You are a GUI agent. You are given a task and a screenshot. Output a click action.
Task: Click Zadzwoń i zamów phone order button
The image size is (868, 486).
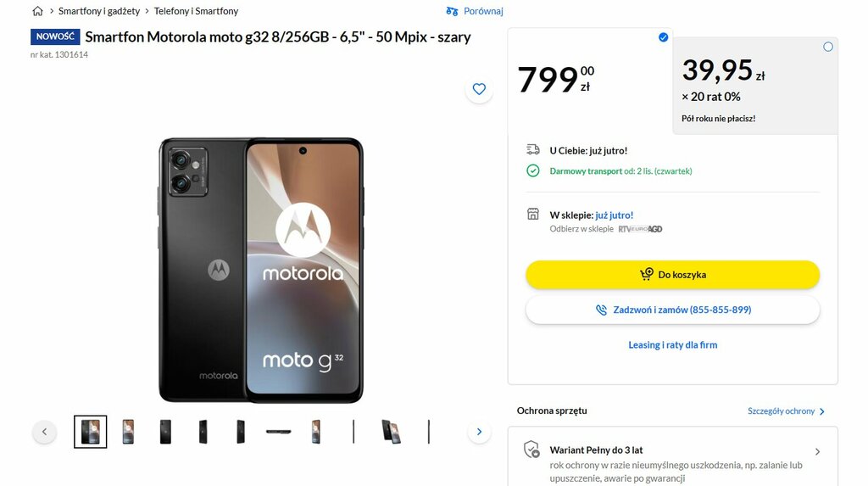[x=672, y=310]
